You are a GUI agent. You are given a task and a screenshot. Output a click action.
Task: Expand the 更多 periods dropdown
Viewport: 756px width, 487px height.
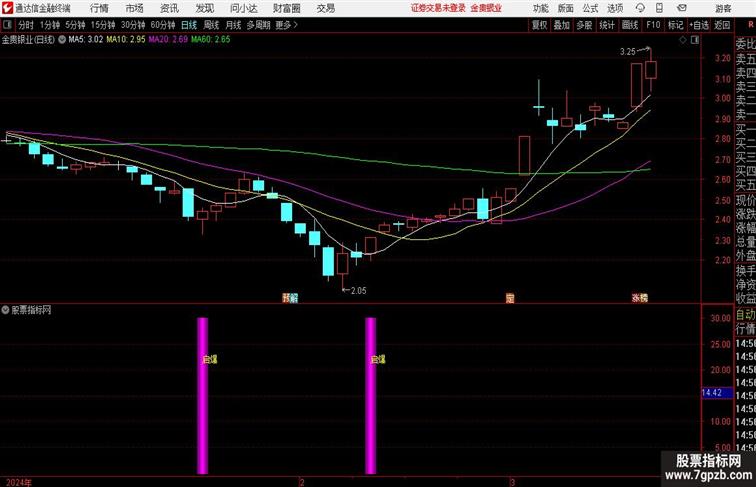[286, 25]
